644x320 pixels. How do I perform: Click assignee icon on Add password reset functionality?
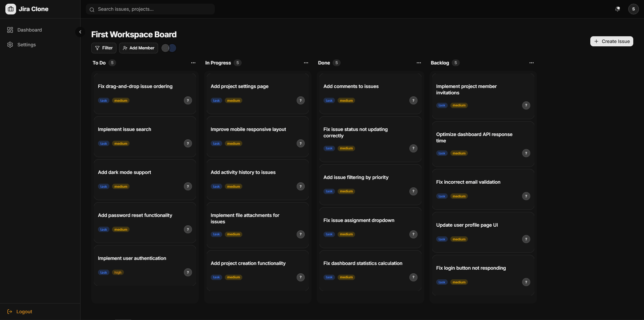pyautogui.click(x=188, y=229)
